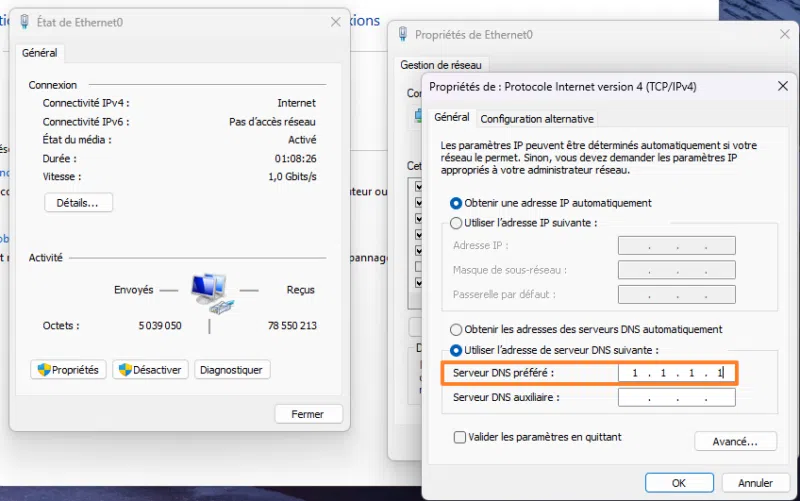800x501 pixels.
Task: Click Serveur DNS auxiliaire field
Action: 677,397
